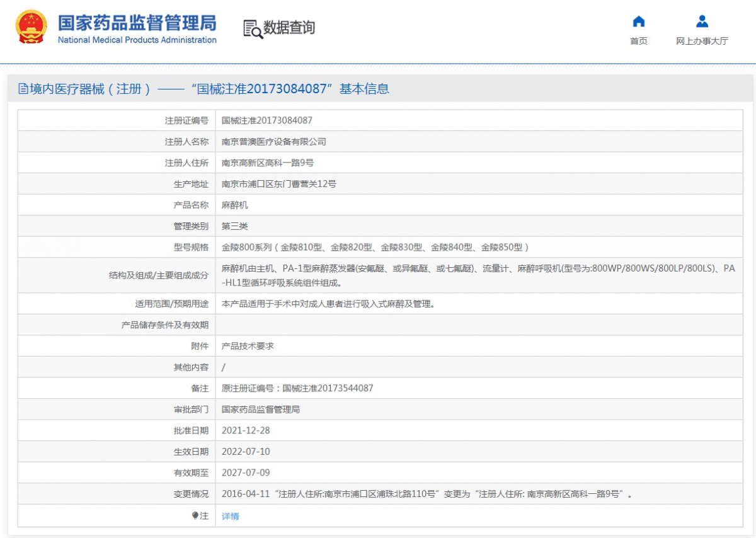Image resolution: width=756 pixels, height=538 pixels.
Task: Click the user icon above 网上办事大厅
Action: (x=702, y=22)
